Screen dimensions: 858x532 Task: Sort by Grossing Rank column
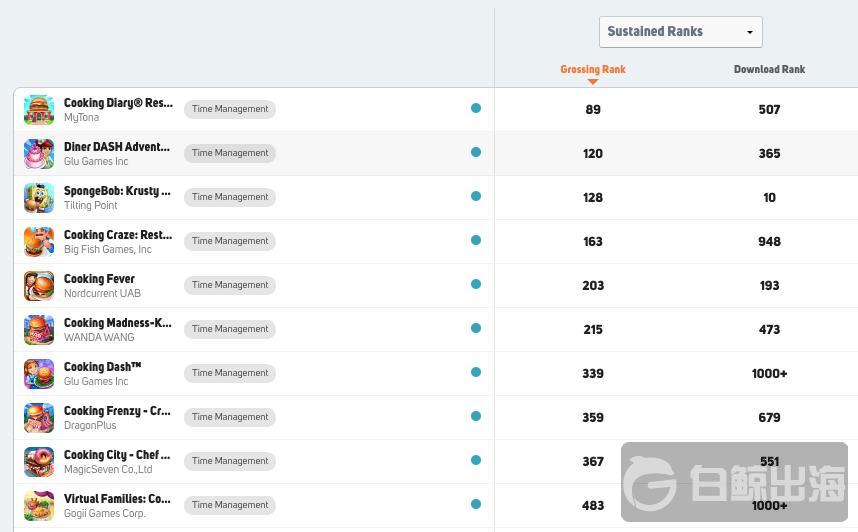[592, 69]
